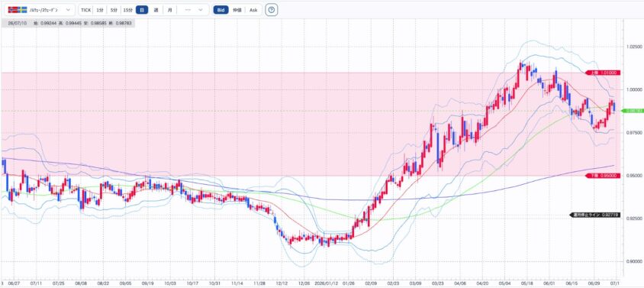Screen dimensions: 644x288
Task: Click the stop line 0.92719 label
Action: click(x=594, y=215)
